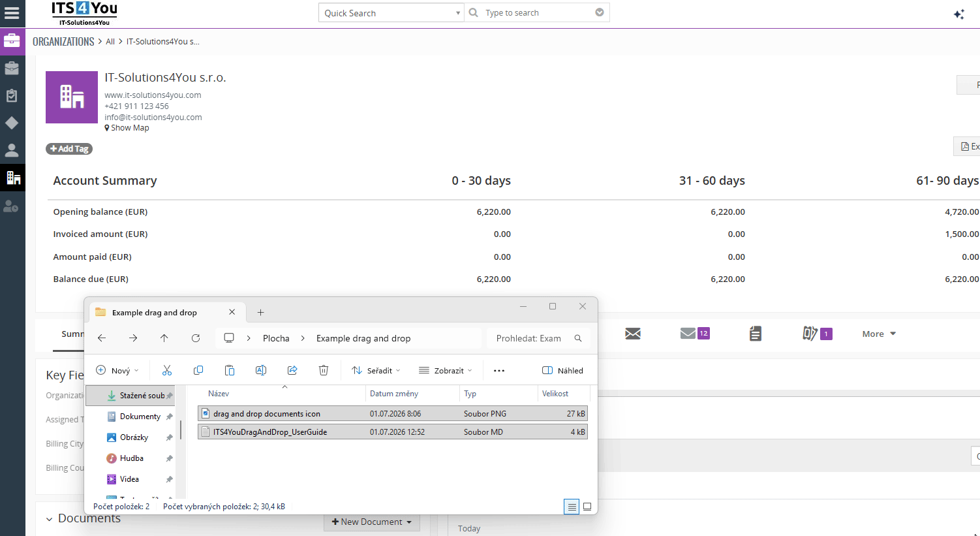Open www.it-solutions4you.com website link

[153, 95]
